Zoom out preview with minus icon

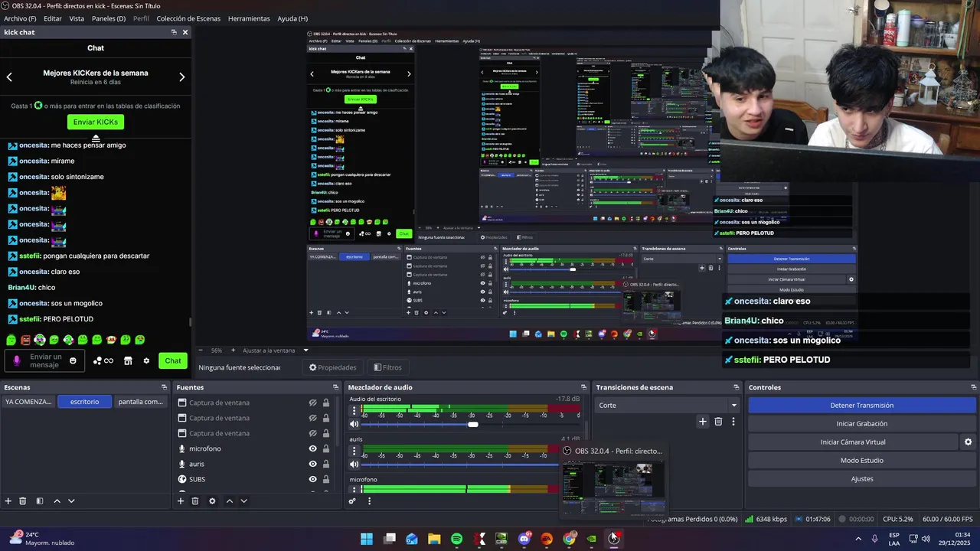201,350
